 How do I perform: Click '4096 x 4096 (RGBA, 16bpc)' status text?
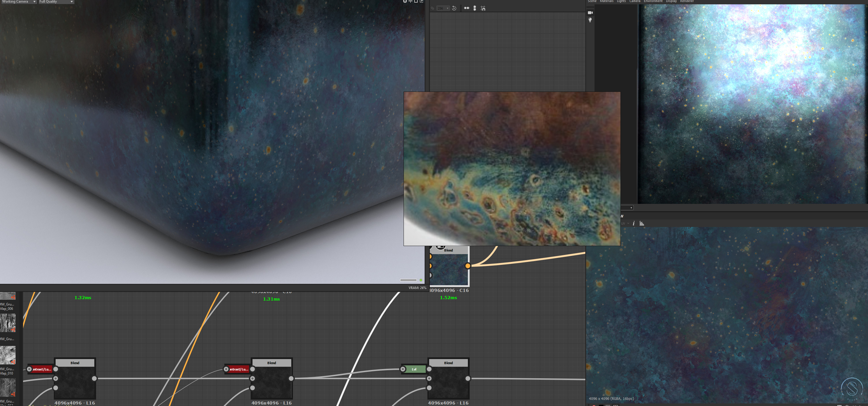pyautogui.click(x=611, y=399)
